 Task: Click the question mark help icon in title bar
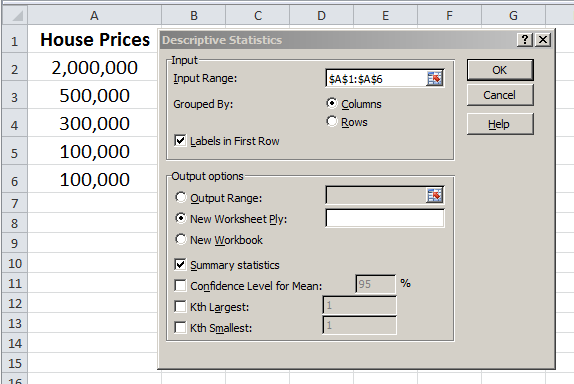pos(525,40)
